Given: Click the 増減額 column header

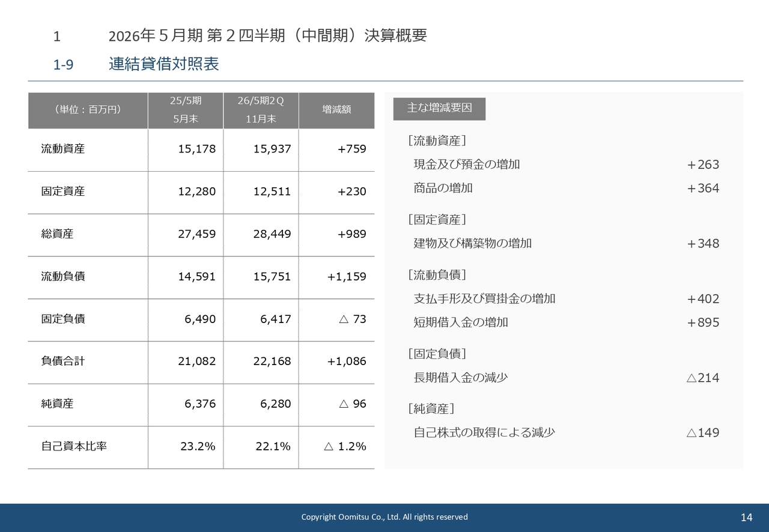Looking at the screenshot, I should pyautogui.click(x=336, y=109).
